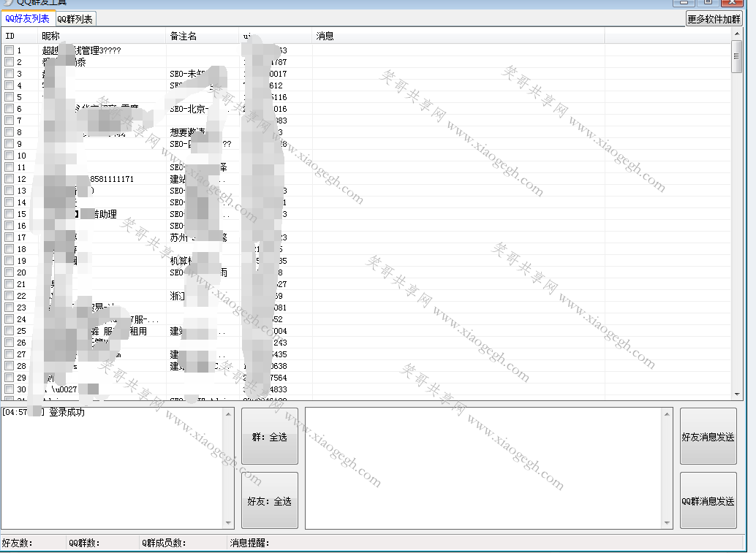Click the 更多软件加群 button
Viewport: 756px width, 553px height.
pyautogui.click(x=714, y=19)
